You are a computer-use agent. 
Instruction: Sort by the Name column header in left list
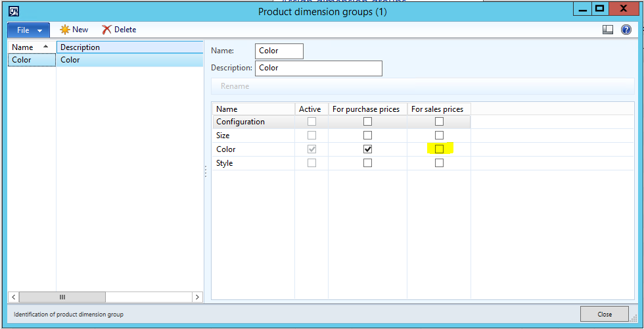32,47
